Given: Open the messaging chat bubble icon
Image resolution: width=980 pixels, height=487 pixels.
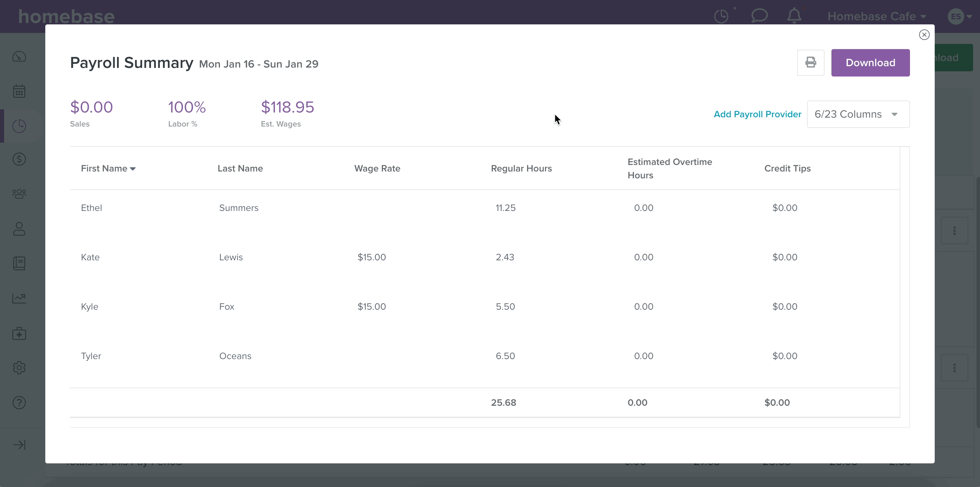Looking at the screenshot, I should click(x=759, y=16).
